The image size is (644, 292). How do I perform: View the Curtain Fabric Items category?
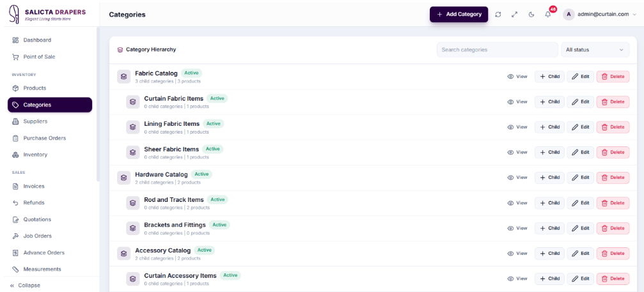[x=517, y=102]
